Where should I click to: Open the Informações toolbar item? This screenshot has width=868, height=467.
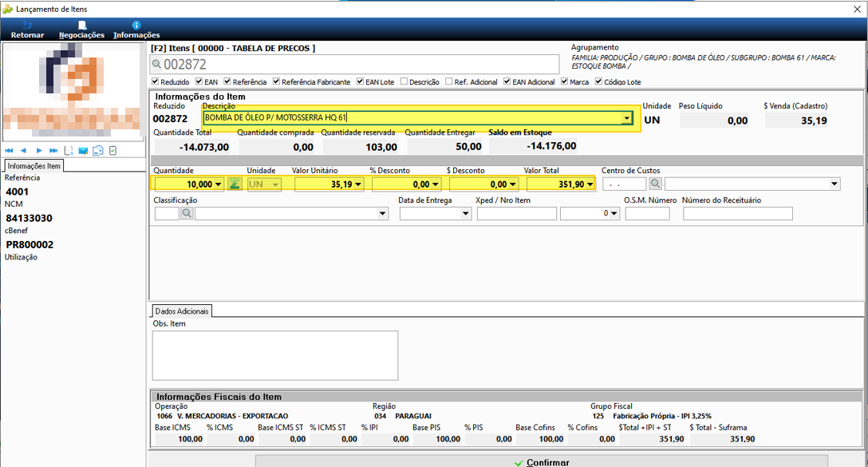[x=136, y=30]
